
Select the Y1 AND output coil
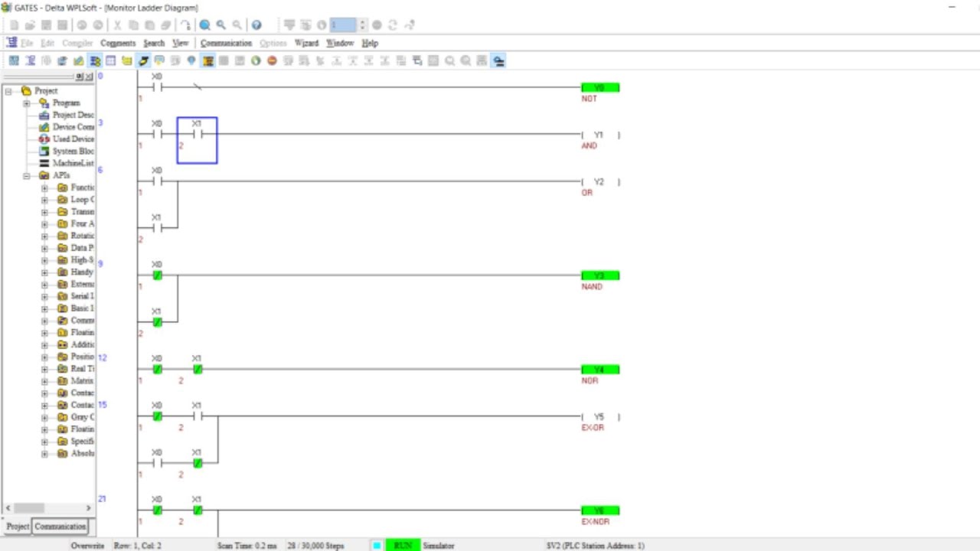point(600,135)
